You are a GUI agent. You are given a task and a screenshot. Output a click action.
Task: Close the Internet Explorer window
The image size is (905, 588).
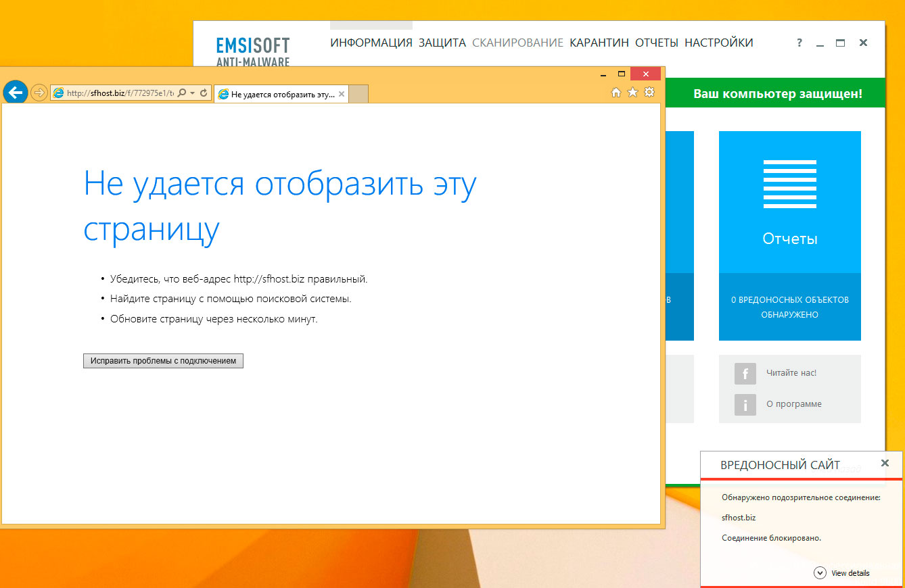click(x=645, y=74)
